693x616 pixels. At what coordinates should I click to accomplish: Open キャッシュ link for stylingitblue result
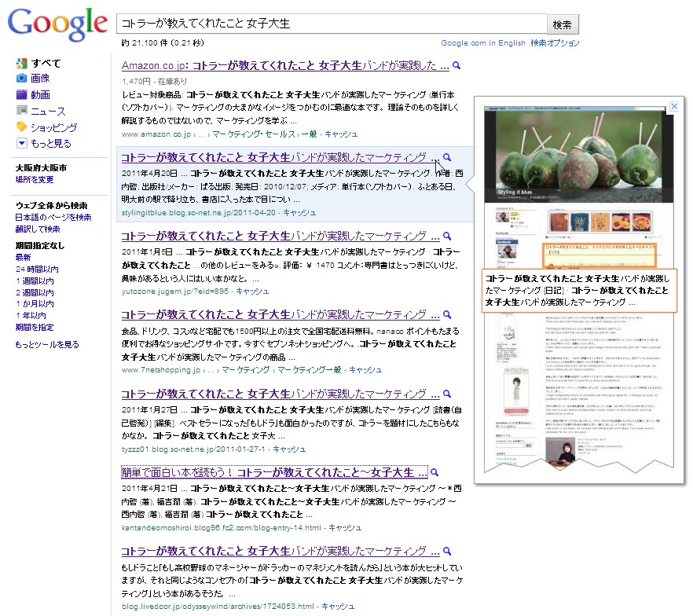pyautogui.click(x=299, y=213)
